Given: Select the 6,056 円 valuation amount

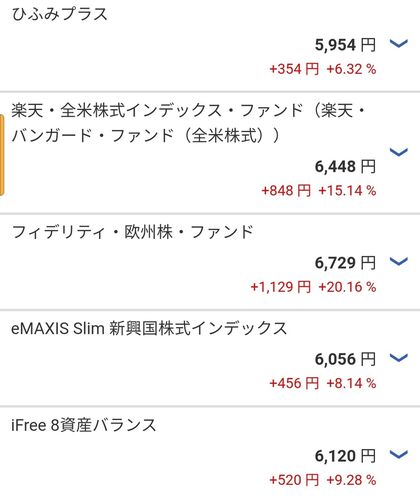Looking at the screenshot, I should point(345,360).
